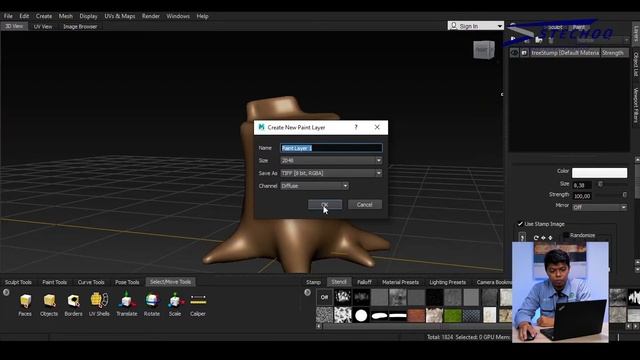
Task: Switch to the Sculpt Tools tab
Action: click(18, 282)
